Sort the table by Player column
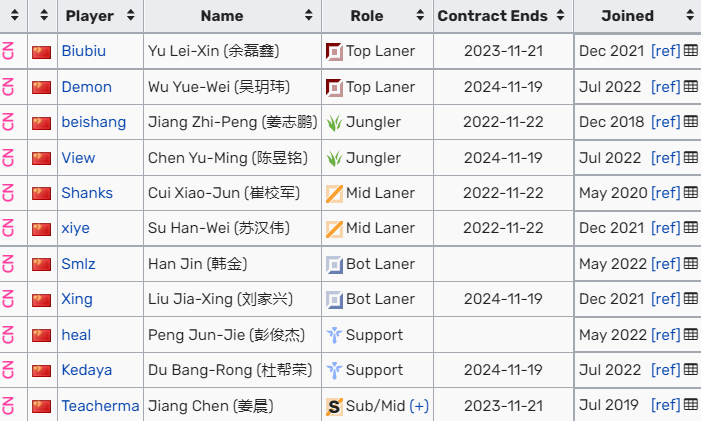 [x=100, y=16]
